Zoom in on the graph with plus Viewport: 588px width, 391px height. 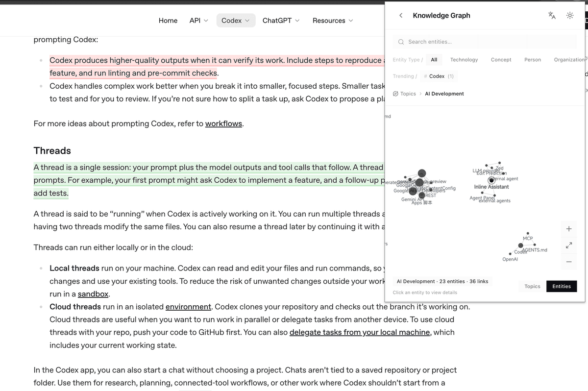569,229
